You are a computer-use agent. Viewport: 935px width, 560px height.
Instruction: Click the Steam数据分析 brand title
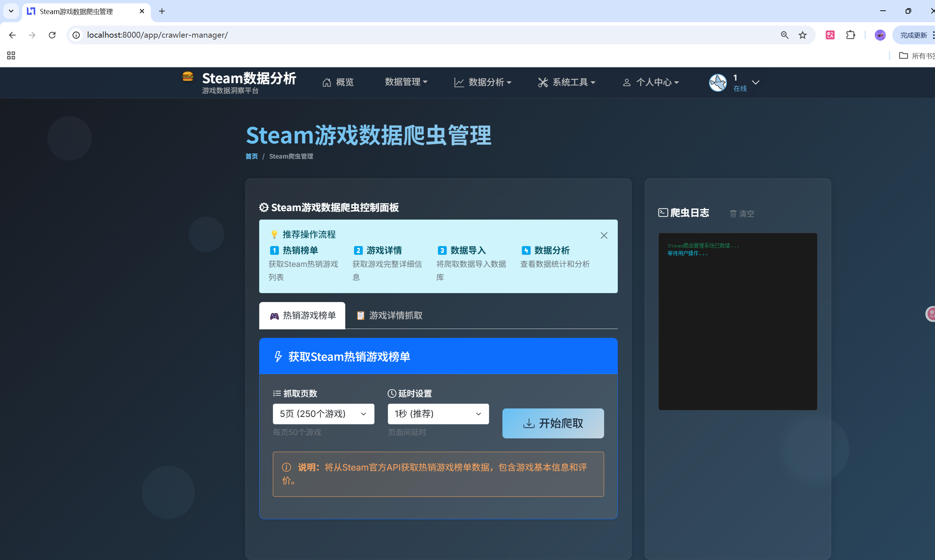(249, 78)
